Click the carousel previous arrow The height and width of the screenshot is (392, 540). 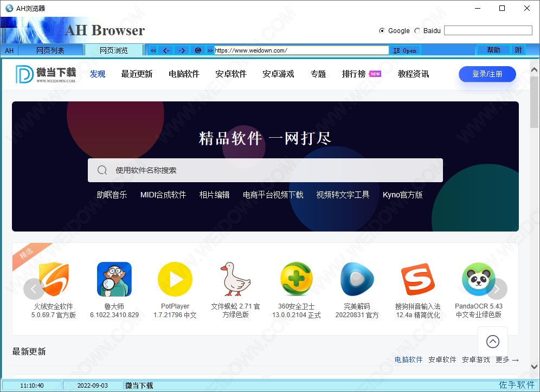[x=34, y=289]
